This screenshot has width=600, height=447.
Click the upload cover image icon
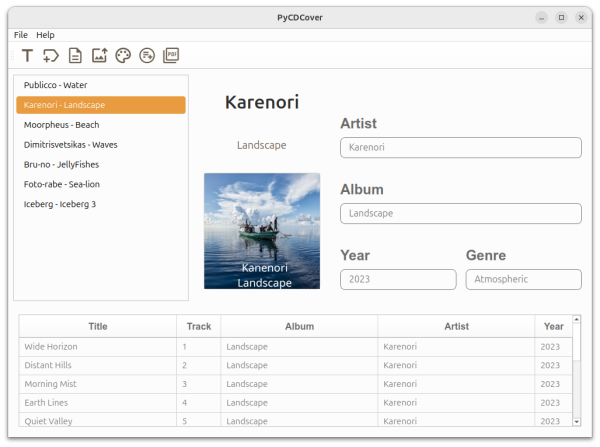click(x=99, y=56)
